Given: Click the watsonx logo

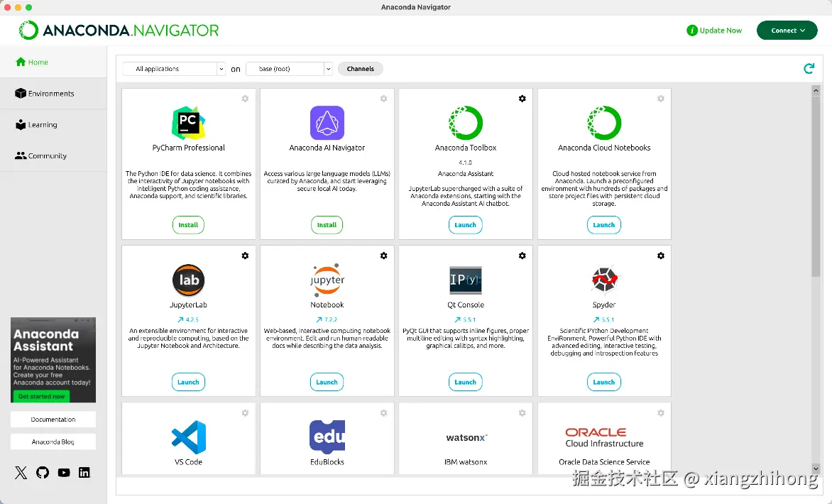Looking at the screenshot, I should click(466, 438).
